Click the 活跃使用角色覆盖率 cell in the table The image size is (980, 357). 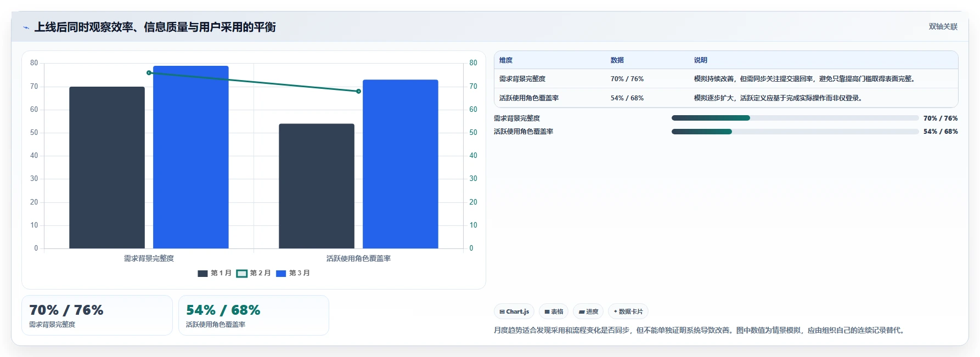pyautogui.click(x=529, y=98)
